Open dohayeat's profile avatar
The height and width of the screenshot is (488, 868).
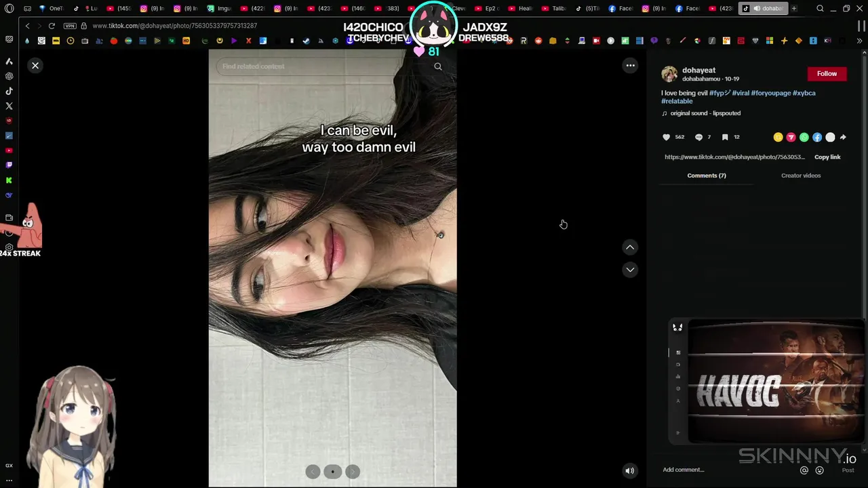point(669,74)
